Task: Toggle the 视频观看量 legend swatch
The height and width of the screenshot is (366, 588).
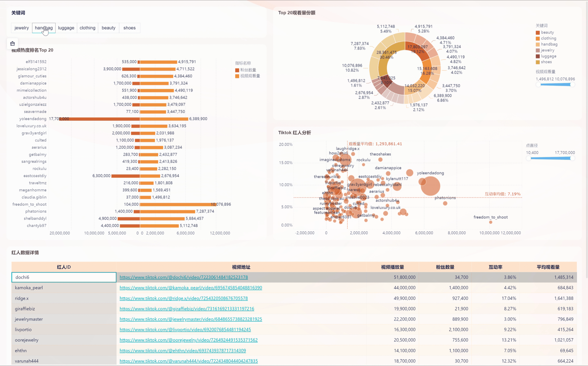Action: pos(237,76)
